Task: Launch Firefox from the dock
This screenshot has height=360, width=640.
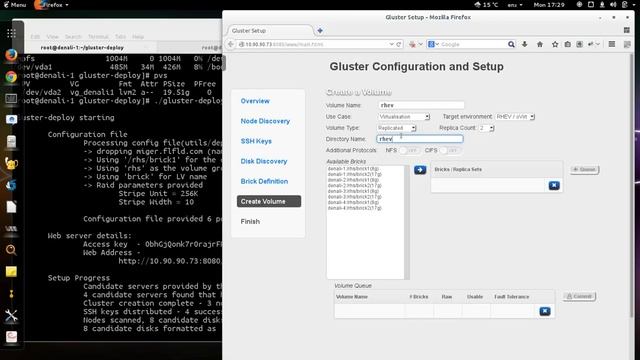Action: (11, 55)
